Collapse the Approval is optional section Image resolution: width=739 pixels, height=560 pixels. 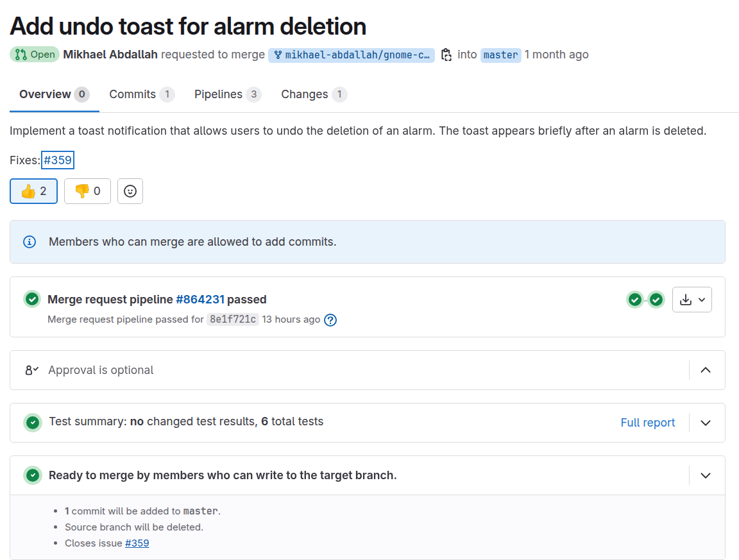click(706, 370)
